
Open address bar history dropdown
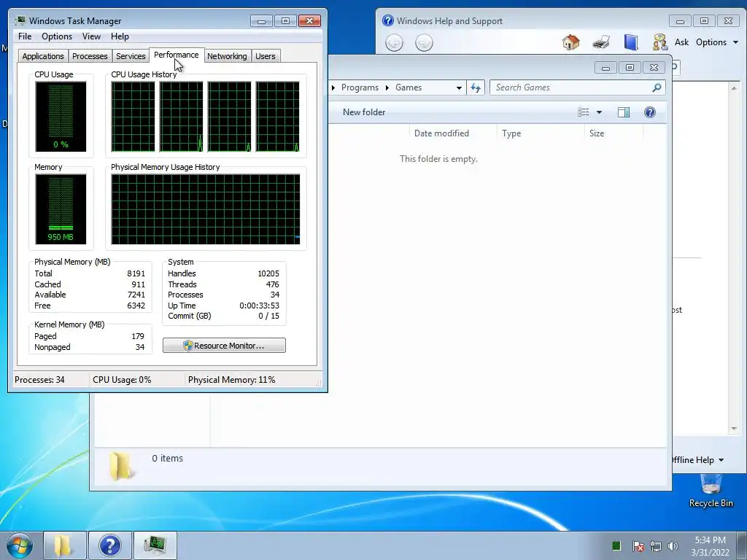[x=459, y=87]
